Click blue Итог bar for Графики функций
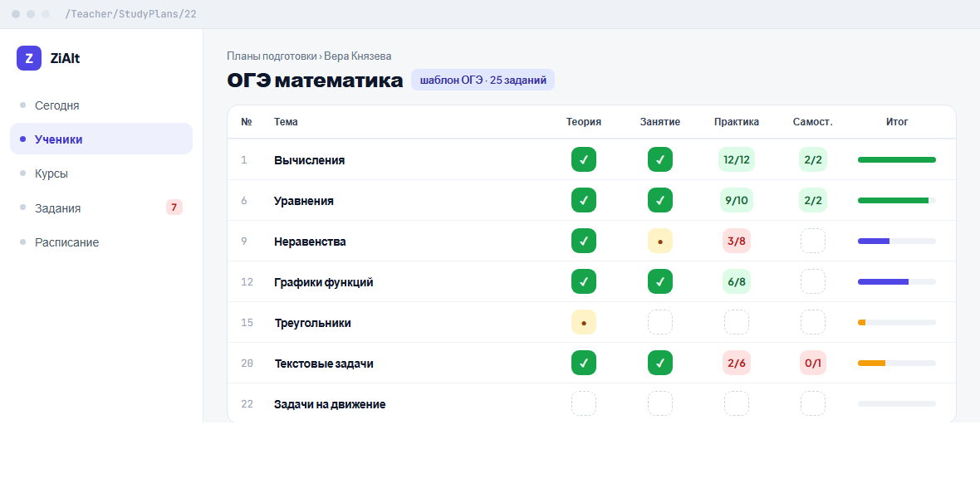 pos(897,282)
